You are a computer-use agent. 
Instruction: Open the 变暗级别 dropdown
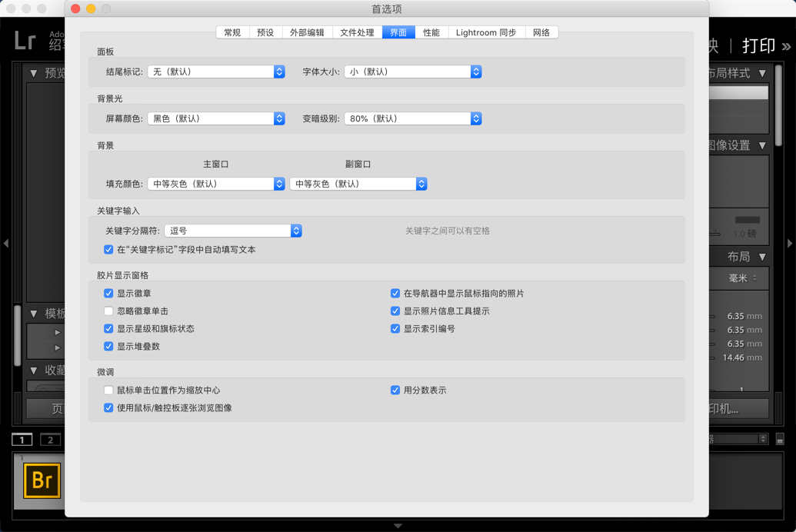[x=413, y=118]
